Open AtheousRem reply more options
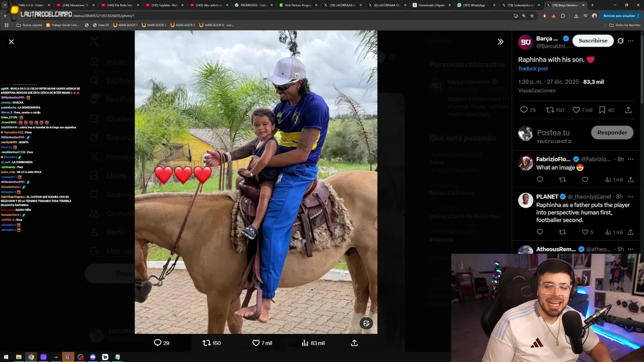 pos(631,249)
